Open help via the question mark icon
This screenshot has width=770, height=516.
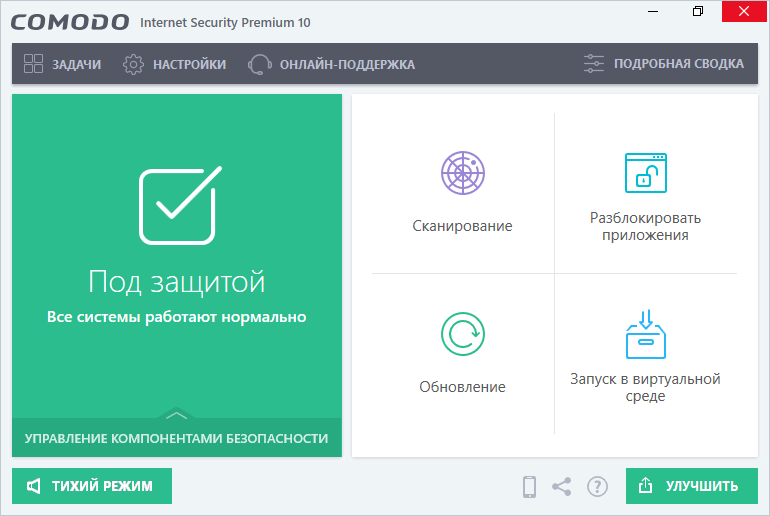click(597, 487)
